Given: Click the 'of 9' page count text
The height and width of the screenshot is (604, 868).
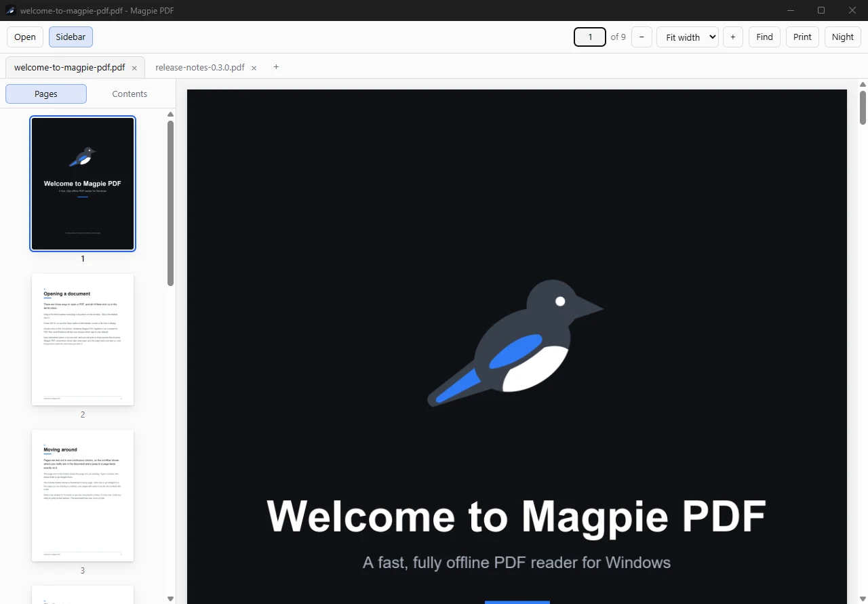Looking at the screenshot, I should (618, 37).
